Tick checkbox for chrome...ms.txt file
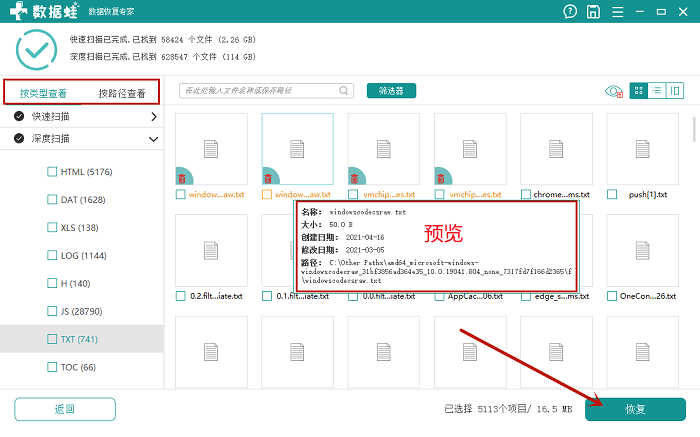Viewport: 700px width, 437px height. tap(526, 195)
